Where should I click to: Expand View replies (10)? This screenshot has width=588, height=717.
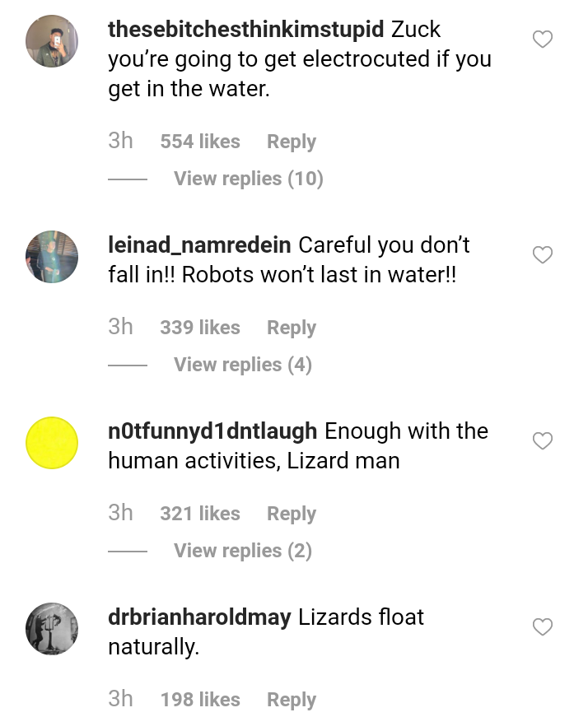[x=248, y=179]
